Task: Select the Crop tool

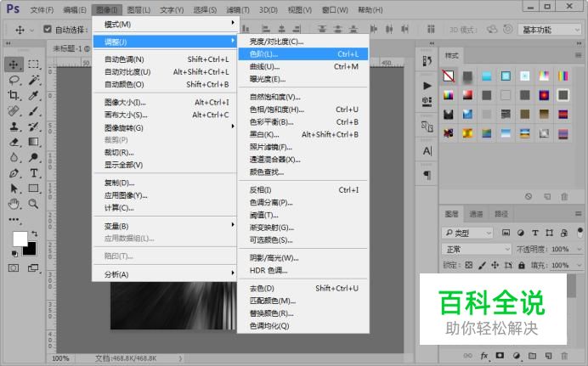Action: (14, 95)
